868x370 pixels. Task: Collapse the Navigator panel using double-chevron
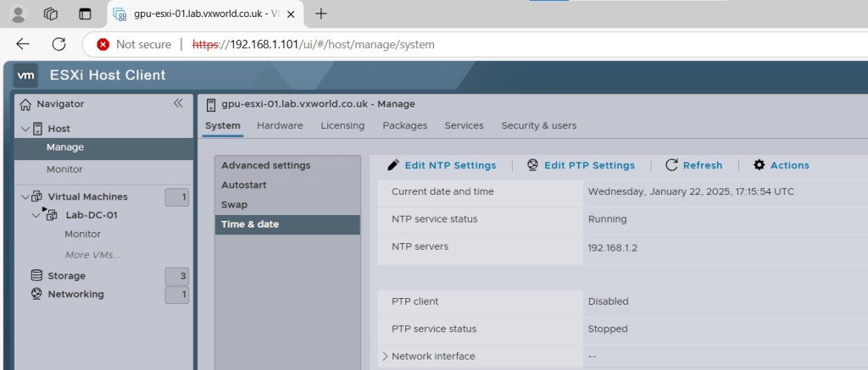178,103
